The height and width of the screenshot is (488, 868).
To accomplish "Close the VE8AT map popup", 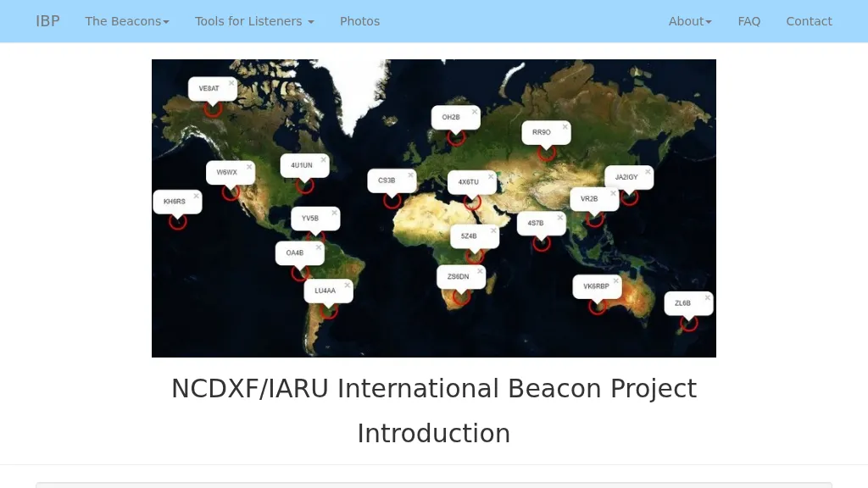I will coord(231,83).
